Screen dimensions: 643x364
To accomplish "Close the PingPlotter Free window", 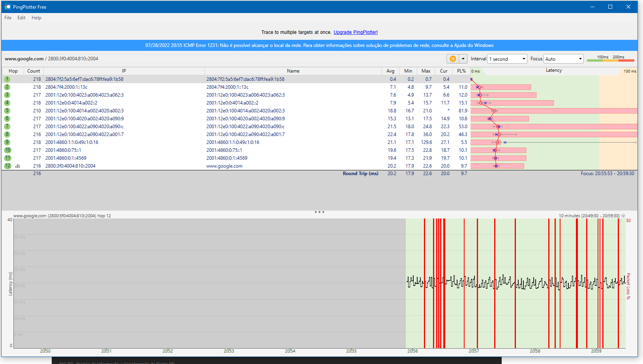I will [x=628, y=7].
